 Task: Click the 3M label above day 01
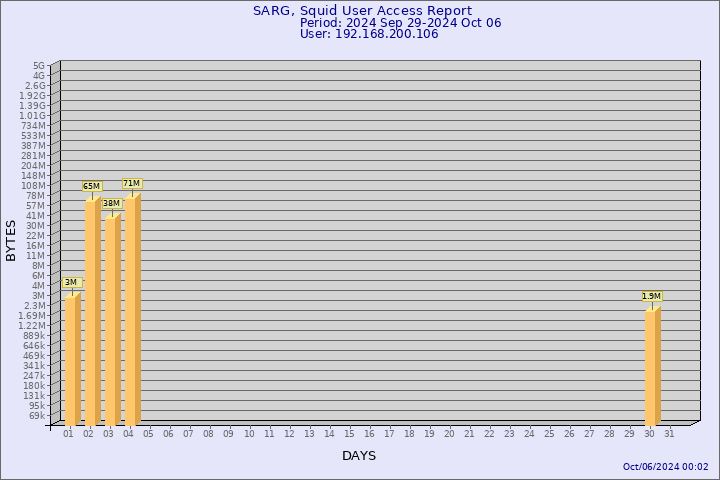tap(71, 282)
